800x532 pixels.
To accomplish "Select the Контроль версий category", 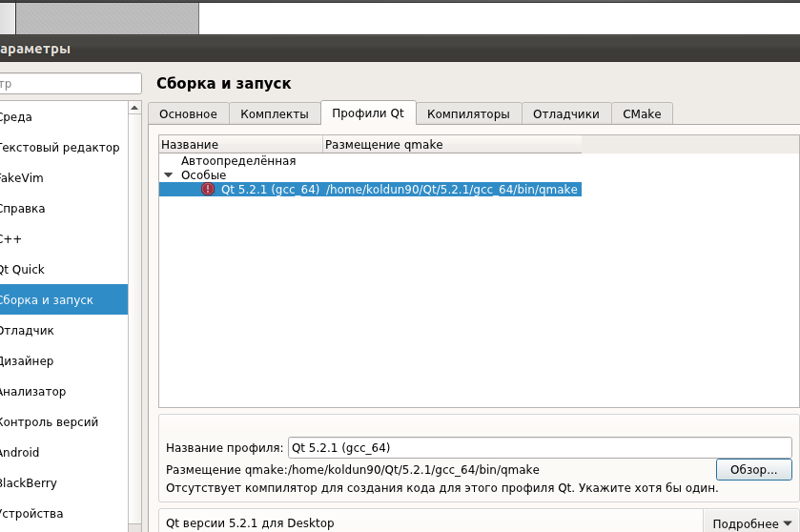I will coord(63,421).
